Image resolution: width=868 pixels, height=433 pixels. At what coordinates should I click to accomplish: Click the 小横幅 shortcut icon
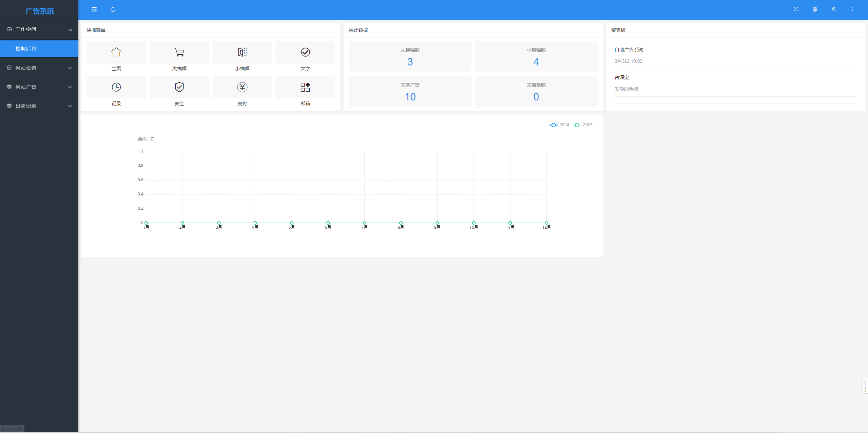coord(242,52)
